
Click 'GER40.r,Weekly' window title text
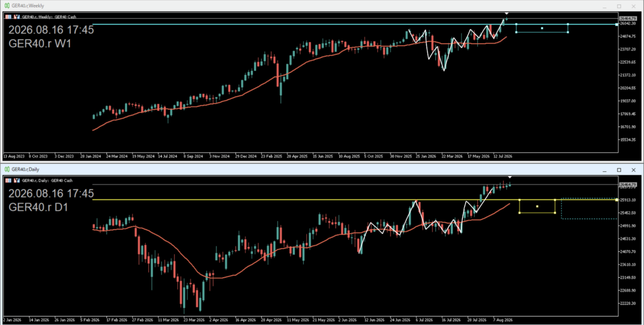click(x=28, y=6)
